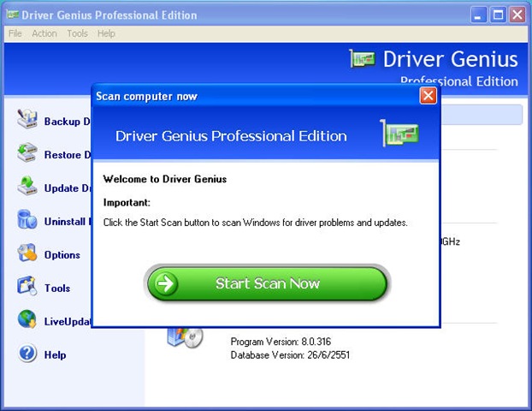
Task: Open Options label in sidebar
Action: pyautogui.click(x=62, y=255)
